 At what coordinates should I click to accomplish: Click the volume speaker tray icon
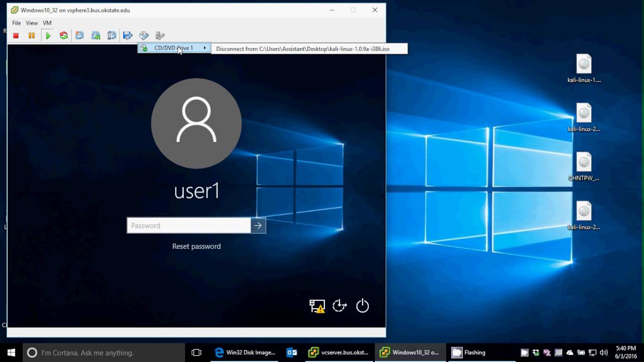click(604, 352)
